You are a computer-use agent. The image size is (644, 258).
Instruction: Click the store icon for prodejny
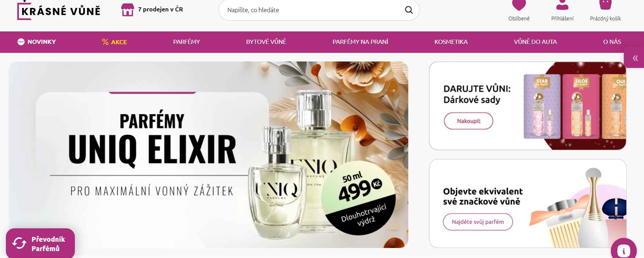(127, 10)
